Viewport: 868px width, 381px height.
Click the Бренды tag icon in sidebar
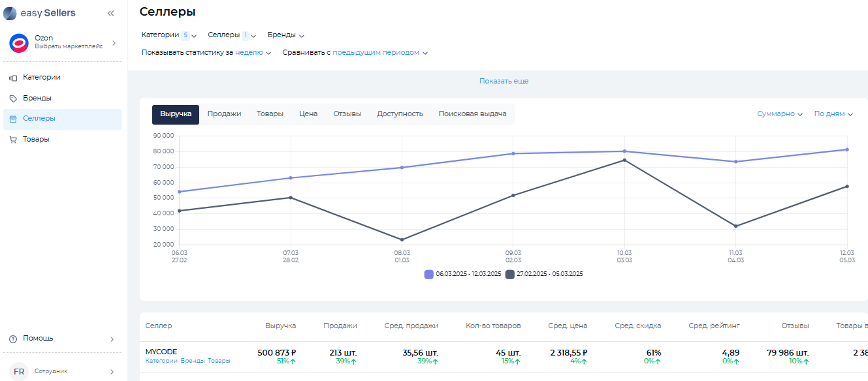tap(13, 99)
